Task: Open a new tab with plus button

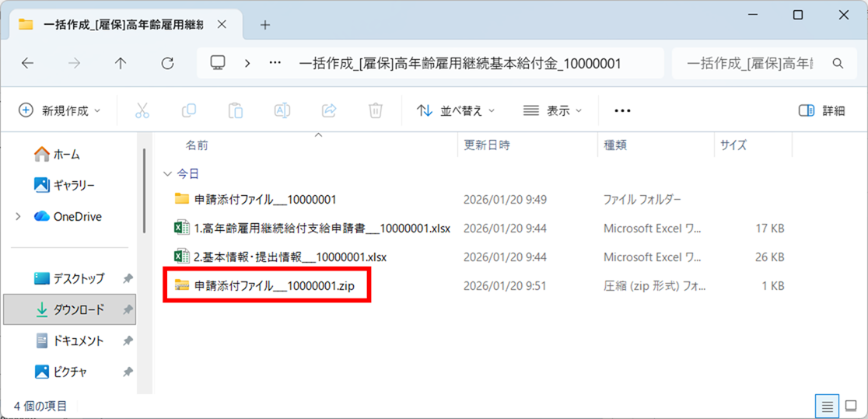Action: (x=265, y=25)
